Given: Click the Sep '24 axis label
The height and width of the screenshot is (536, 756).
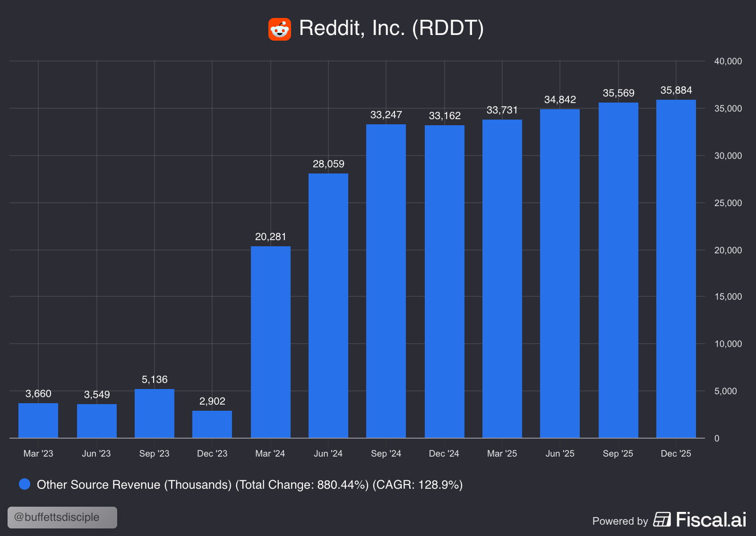Looking at the screenshot, I should pos(386,453).
